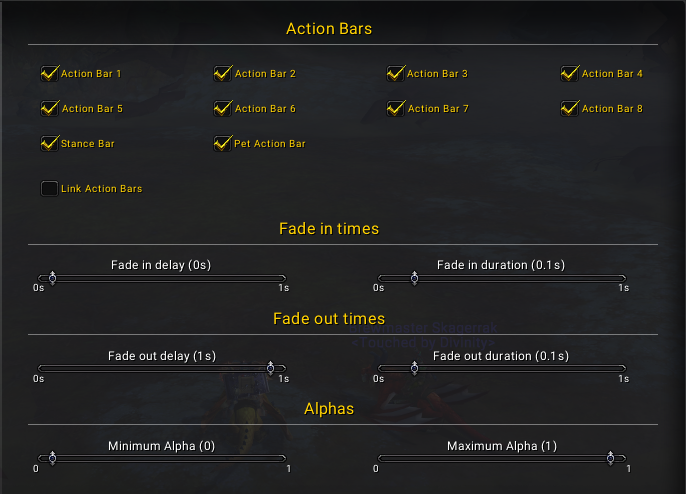Click the Fade out delay slider handle
The image size is (686, 494).
(270, 368)
